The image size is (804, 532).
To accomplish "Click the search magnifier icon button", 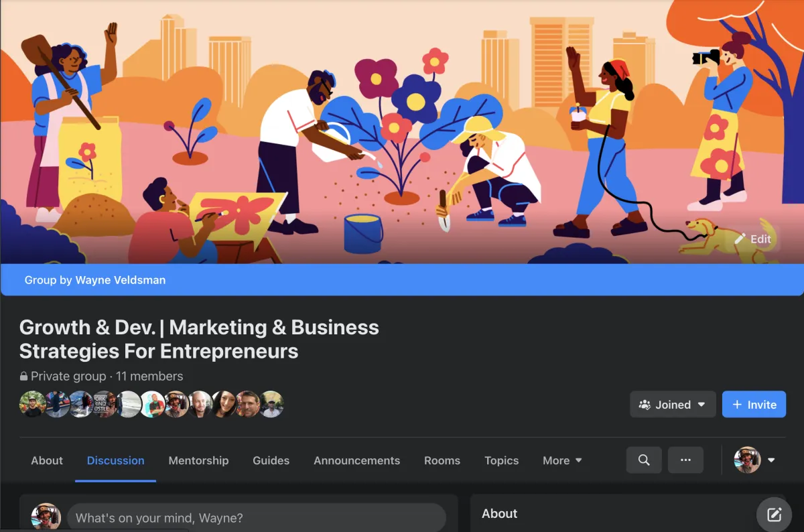I will (x=644, y=460).
